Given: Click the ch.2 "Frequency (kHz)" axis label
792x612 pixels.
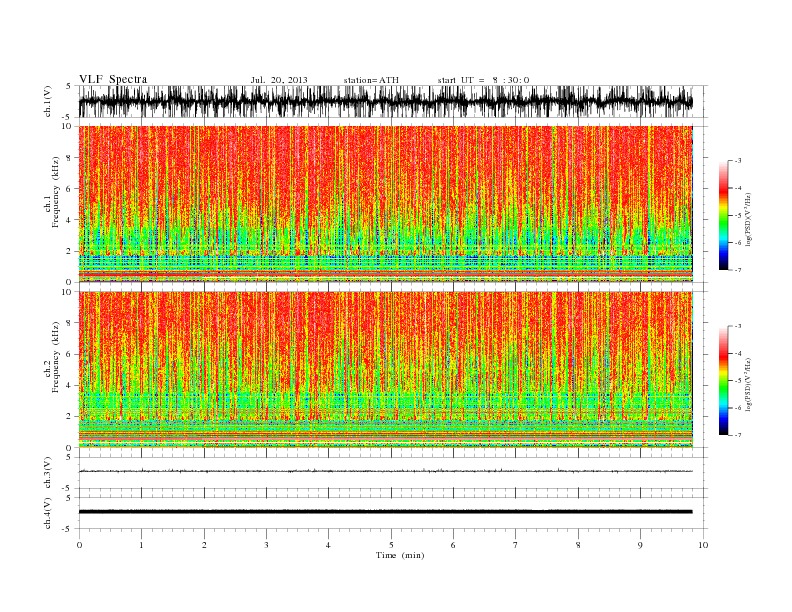Looking at the screenshot, I should click(56, 356).
